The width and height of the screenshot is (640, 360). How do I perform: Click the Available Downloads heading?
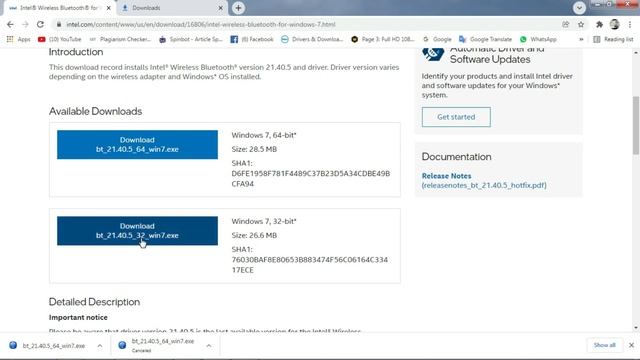[x=96, y=111]
